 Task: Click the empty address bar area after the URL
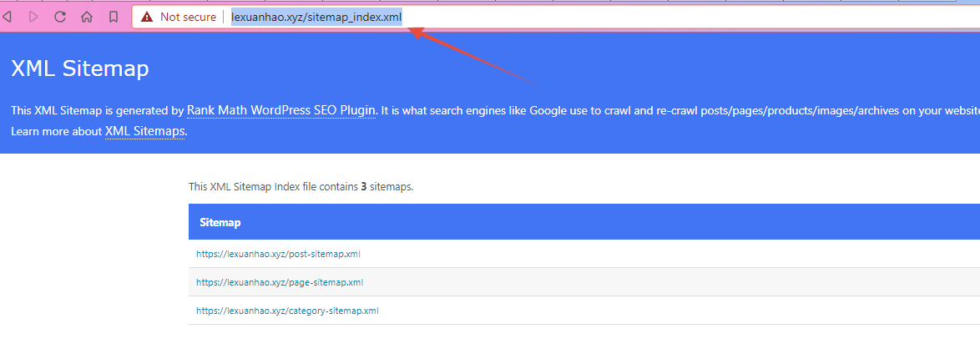point(688,17)
